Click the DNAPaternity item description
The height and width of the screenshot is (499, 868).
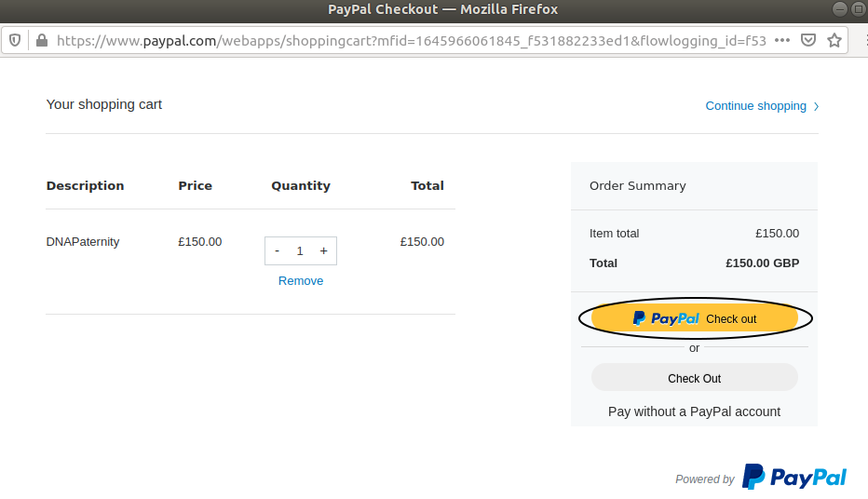point(83,242)
